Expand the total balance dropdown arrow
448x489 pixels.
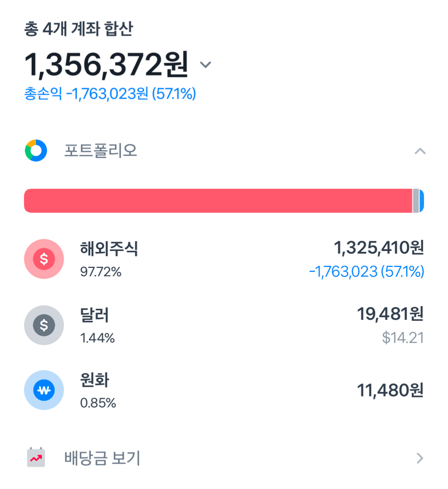pyautogui.click(x=205, y=65)
